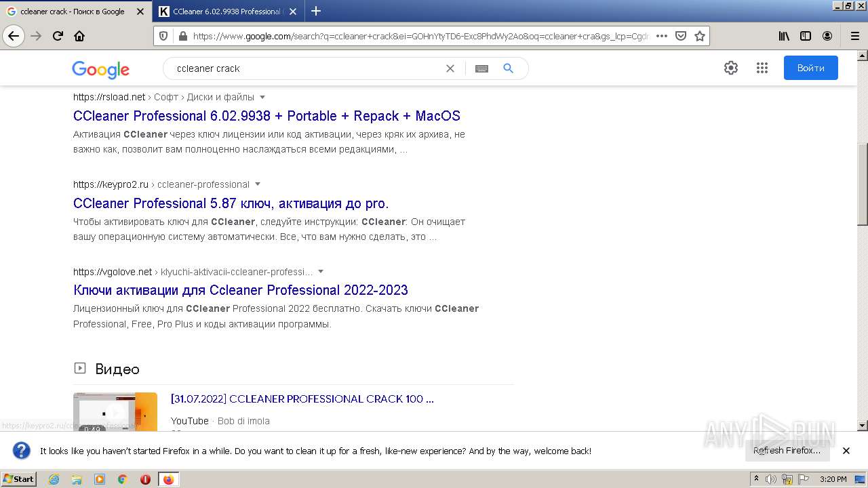The height and width of the screenshot is (488, 868).
Task: Expand vgolove.net result options arrow
Action: point(321,272)
